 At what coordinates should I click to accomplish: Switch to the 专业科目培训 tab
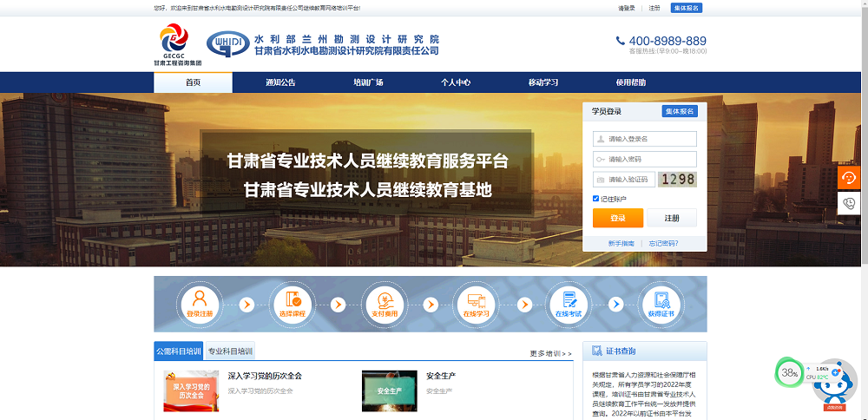point(230,351)
